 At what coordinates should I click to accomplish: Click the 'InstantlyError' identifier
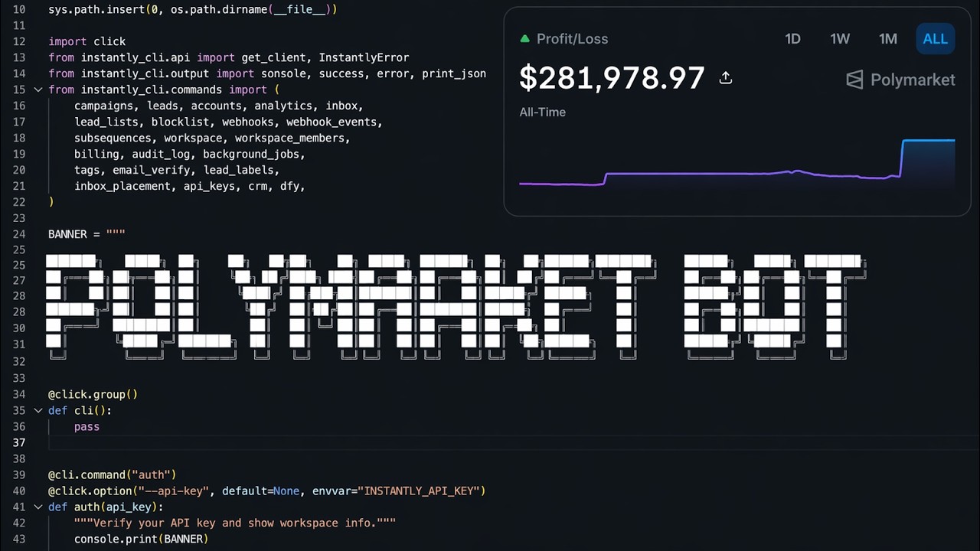[x=364, y=57]
